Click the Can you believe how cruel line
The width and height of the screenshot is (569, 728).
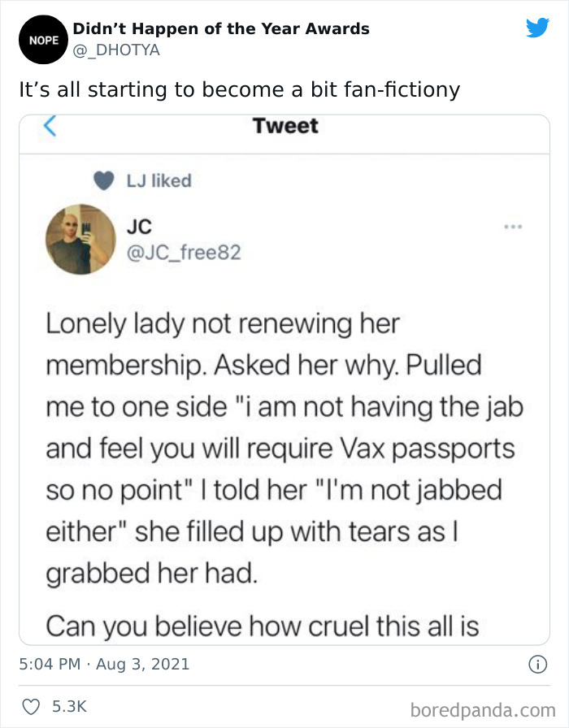pos(263,626)
